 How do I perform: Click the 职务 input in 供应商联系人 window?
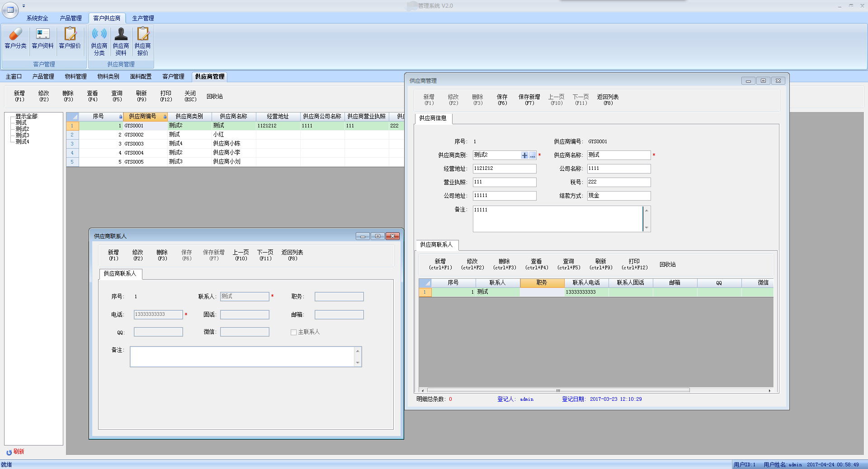(339, 297)
